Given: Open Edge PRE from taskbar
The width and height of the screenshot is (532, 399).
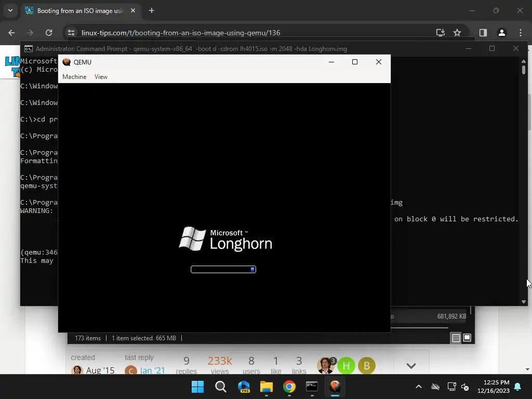Looking at the screenshot, I should (x=244, y=387).
